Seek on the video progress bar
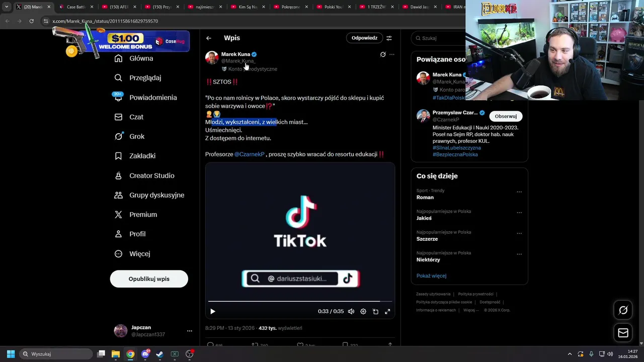This screenshot has width=644, height=362. click(300, 302)
